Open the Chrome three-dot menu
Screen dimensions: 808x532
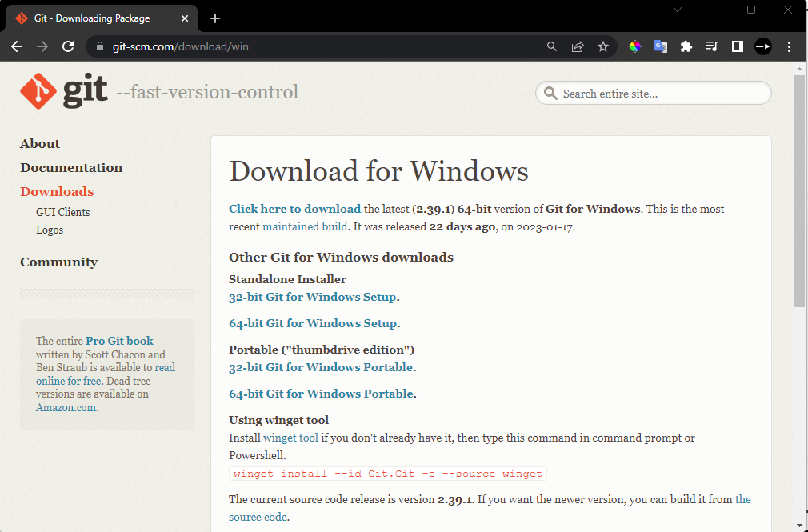tap(789, 47)
